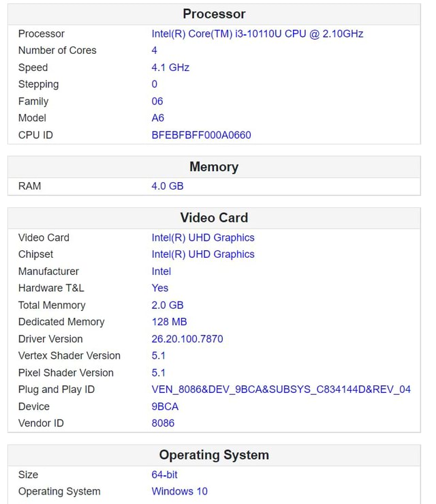Select the Dedicated Memory label

tap(61, 322)
